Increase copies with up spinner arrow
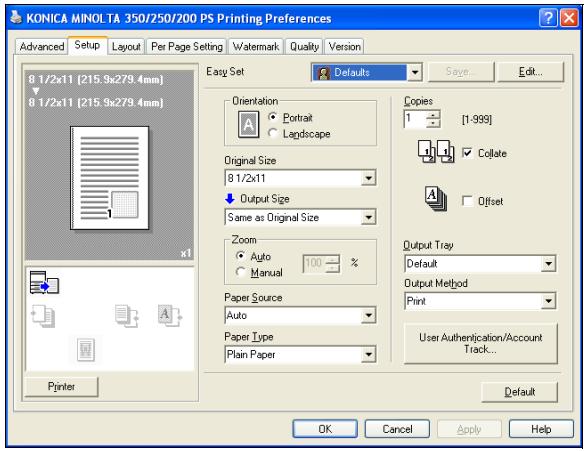The image size is (584, 451). coord(433,115)
